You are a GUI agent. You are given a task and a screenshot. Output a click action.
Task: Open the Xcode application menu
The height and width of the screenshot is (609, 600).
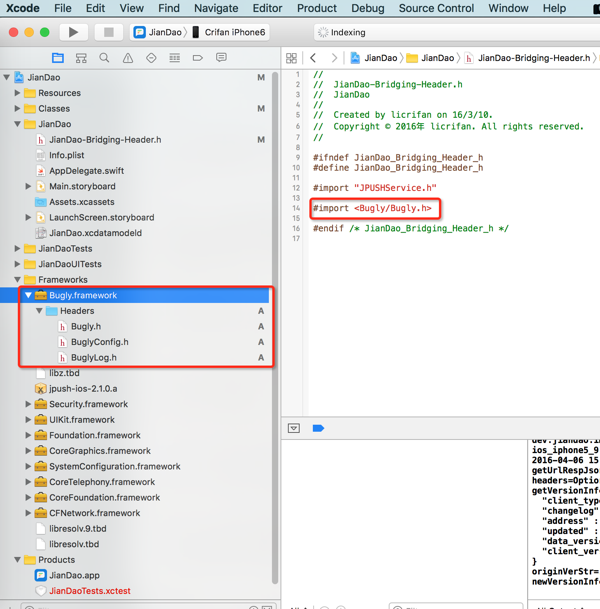23,8
